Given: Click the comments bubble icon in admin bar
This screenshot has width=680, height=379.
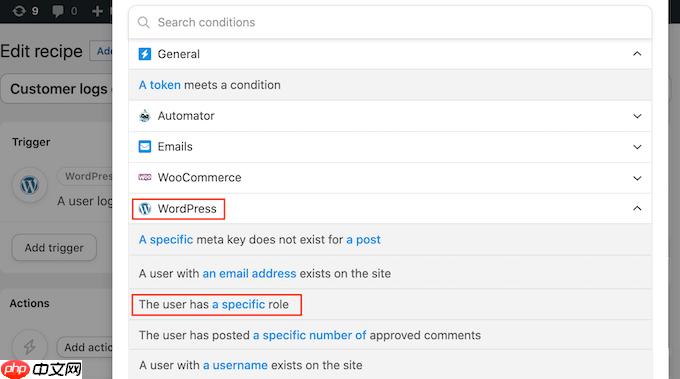Looking at the screenshot, I should [58, 11].
